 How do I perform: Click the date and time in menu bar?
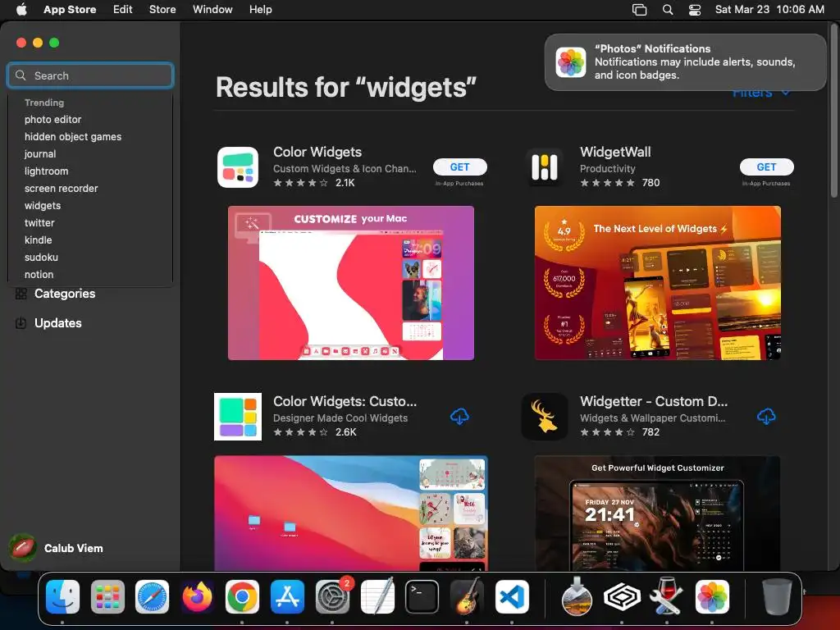pyautogui.click(x=769, y=9)
